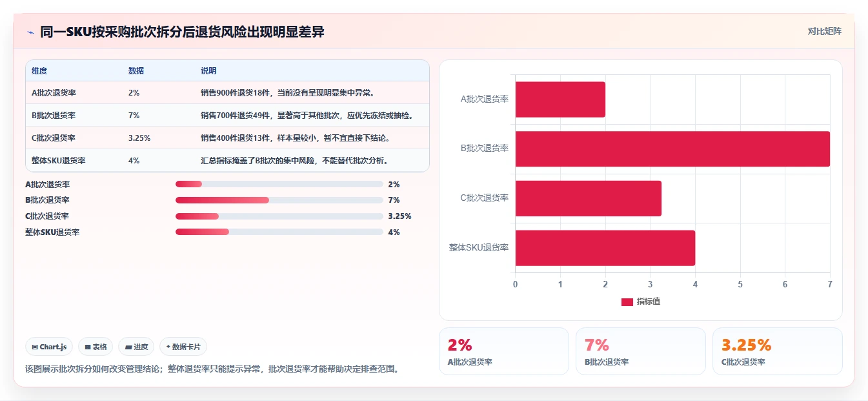Click the 7% value in the table

click(x=134, y=116)
